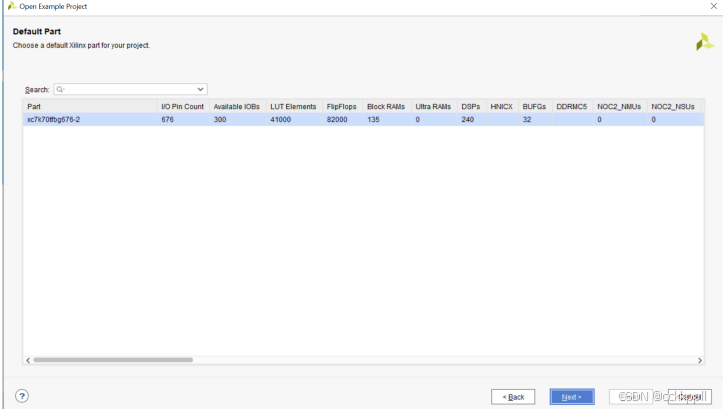Sort by BUFGs column header
Screen dimensions: 723x409
tap(535, 107)
